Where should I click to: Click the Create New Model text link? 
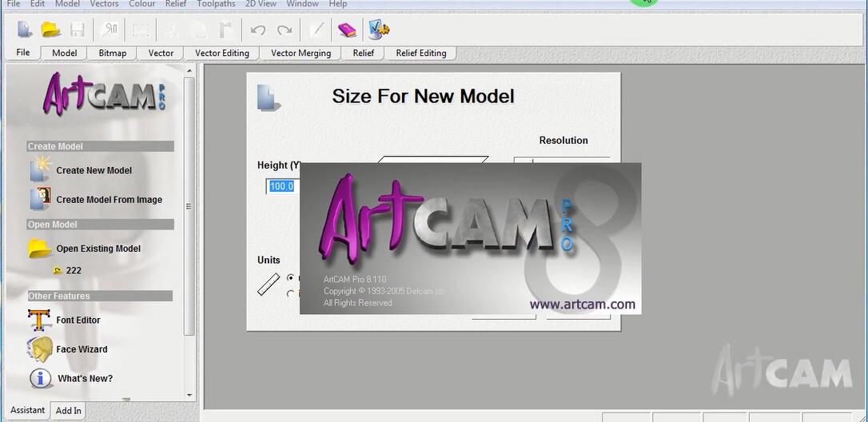click(94, 170)
